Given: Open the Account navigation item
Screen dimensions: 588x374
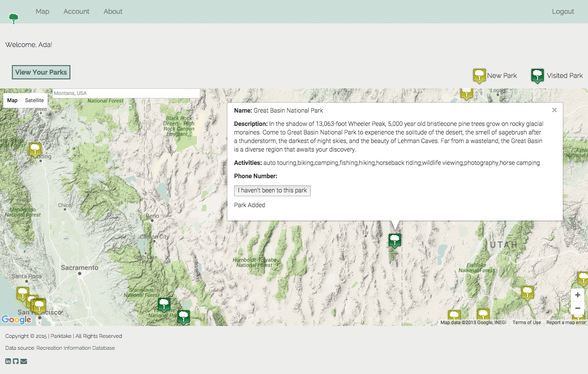Looking at the screenshot, I should tap(77, 11).
